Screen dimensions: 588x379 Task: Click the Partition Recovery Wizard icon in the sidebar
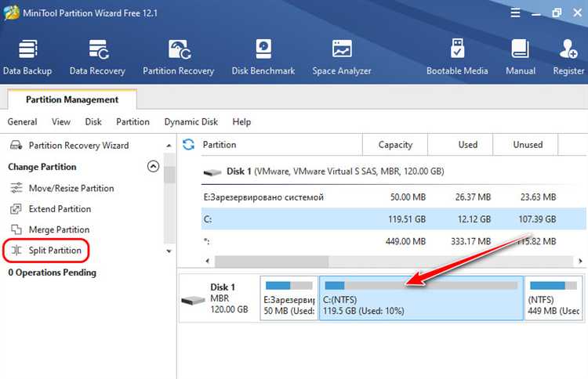point(16,145)
